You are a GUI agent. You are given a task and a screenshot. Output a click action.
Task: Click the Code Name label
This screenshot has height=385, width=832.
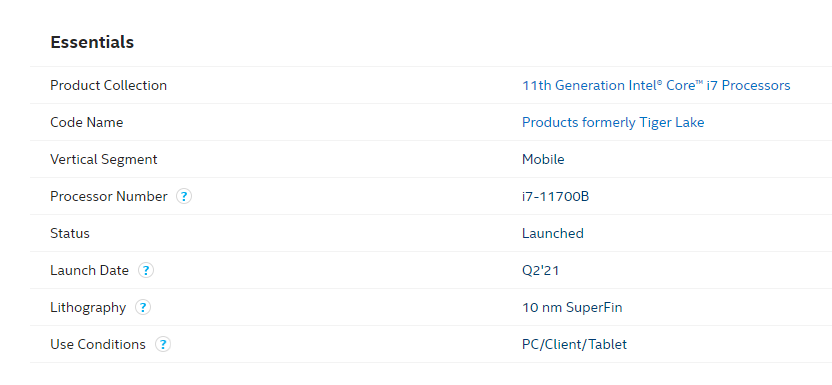[x=86, y=122]
